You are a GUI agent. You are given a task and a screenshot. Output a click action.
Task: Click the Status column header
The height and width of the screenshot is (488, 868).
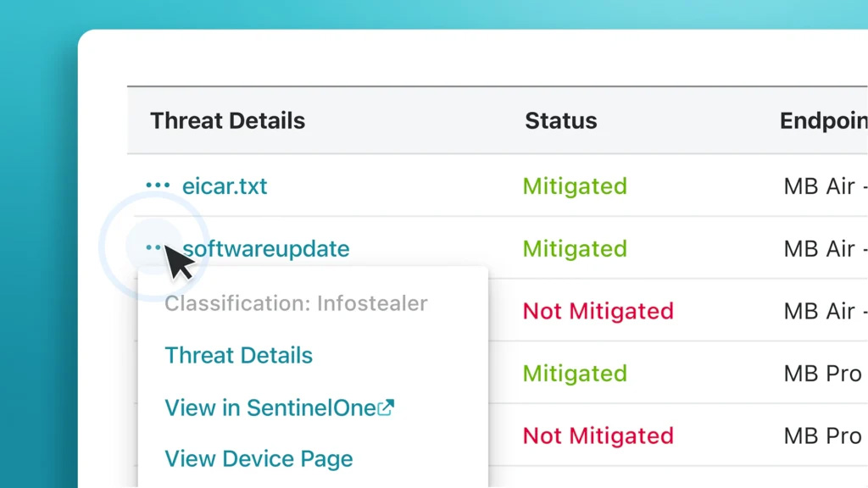[560, 120]
